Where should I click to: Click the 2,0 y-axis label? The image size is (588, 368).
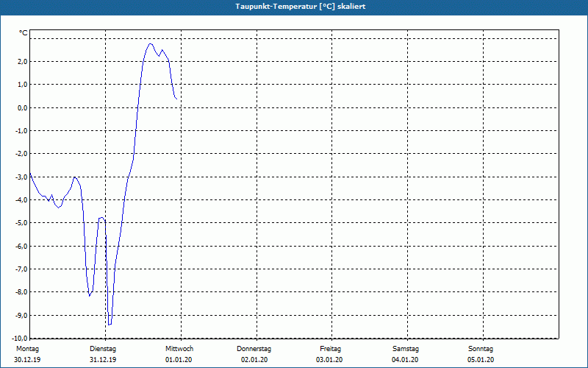22,61
